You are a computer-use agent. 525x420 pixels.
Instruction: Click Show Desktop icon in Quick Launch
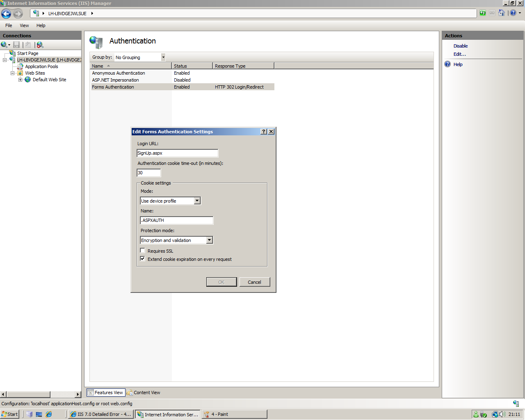[39, 414]
